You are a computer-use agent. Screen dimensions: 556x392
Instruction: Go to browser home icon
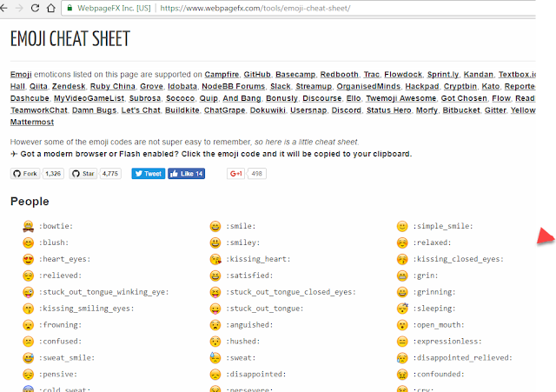click(x=51, y=8)
